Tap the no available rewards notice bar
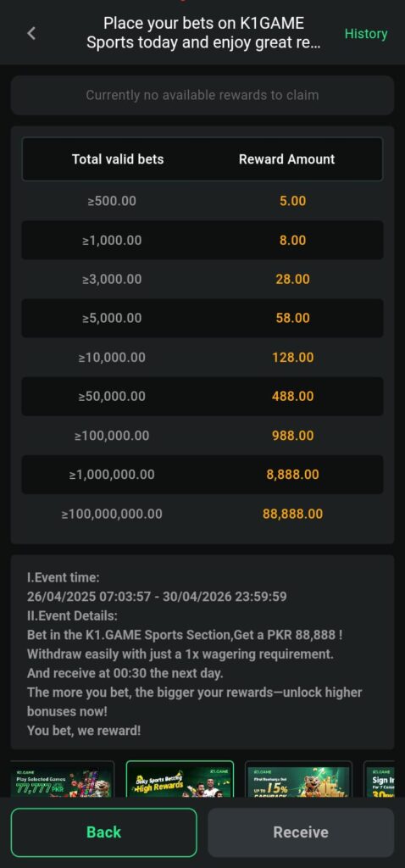Viewport: 405px width, 868px height. click(202, 95)
